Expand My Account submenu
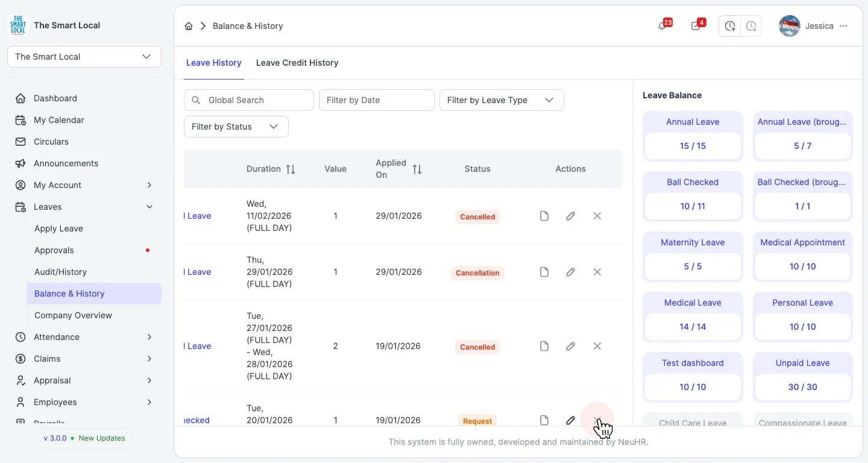This screenshot has width=868, height=463. pos(149,185)
